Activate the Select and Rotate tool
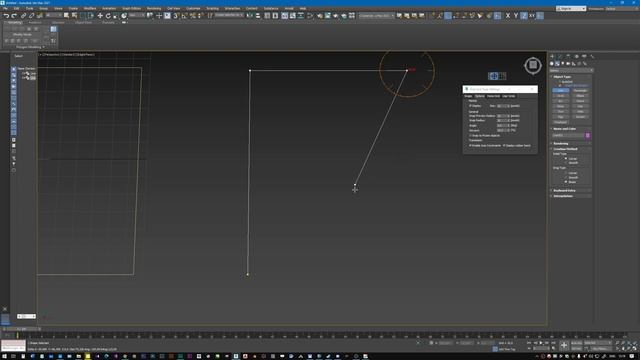 [x=108, y=16]
